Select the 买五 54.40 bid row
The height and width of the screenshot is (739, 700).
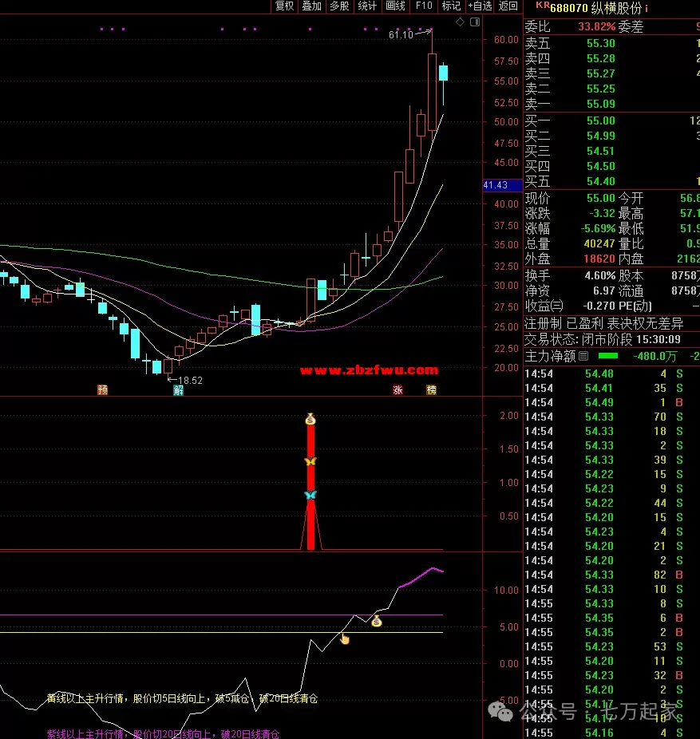[x=612, y=181]
